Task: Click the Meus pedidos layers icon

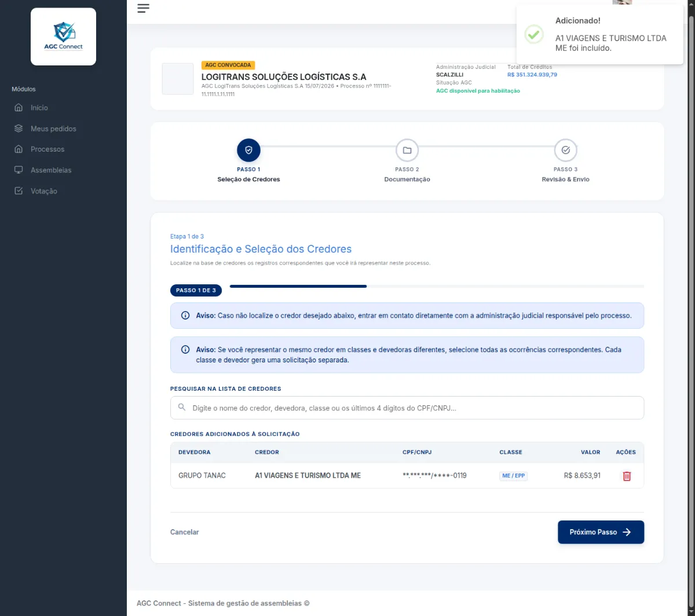Action: 19,129
